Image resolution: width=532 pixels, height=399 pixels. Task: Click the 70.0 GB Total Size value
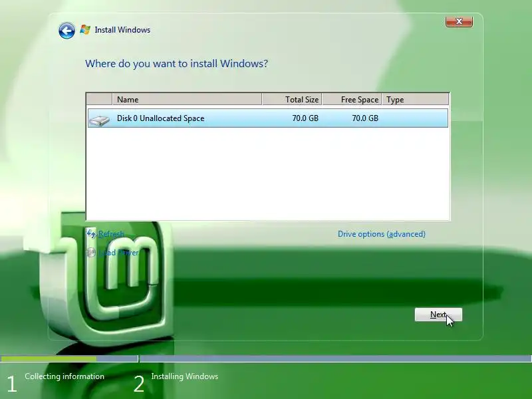pos(305,118)
